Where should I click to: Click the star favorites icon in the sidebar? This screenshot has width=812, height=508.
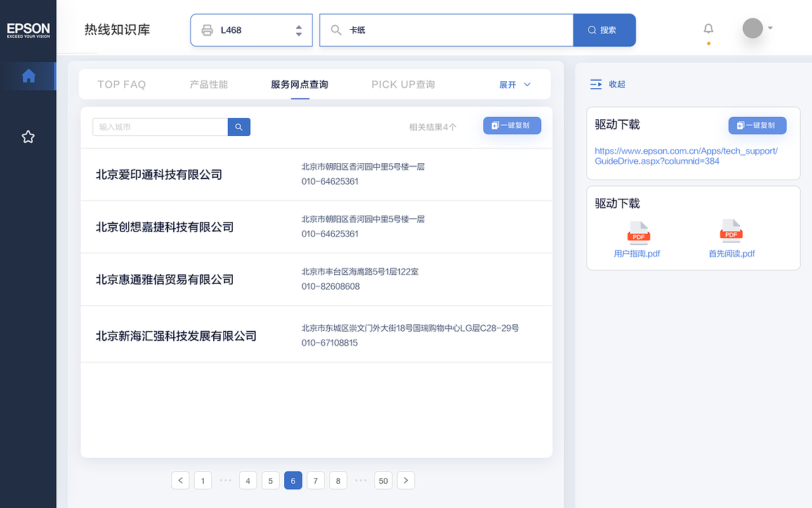tap(28, 137)
